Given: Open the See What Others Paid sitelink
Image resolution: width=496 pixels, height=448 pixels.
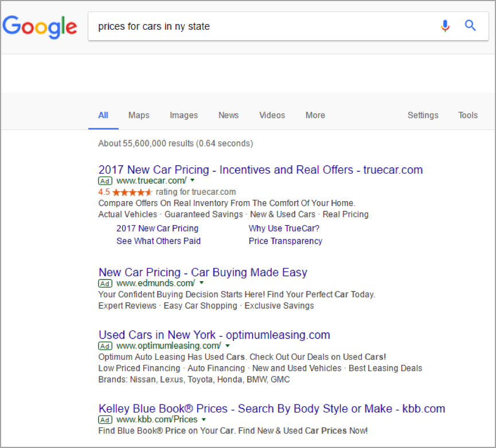Looking at the screenshot, I should (x=158, y=241).
